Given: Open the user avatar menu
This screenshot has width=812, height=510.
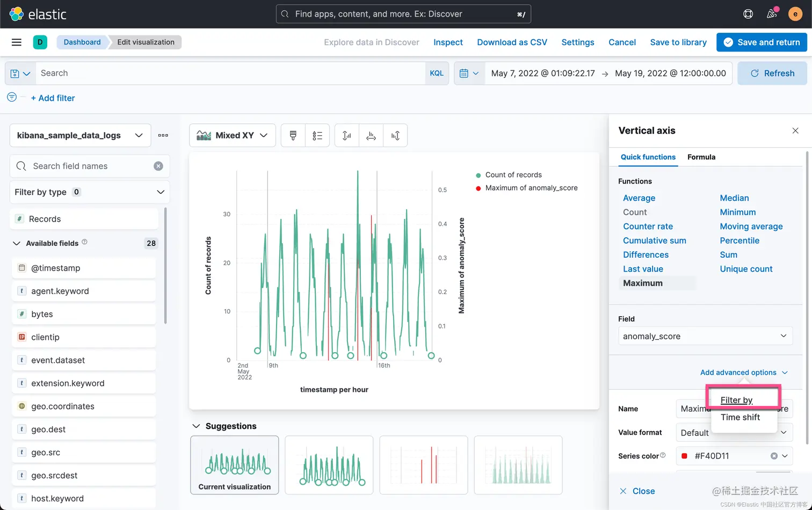Looking at the screenshot, I should (x=795, y=14).
